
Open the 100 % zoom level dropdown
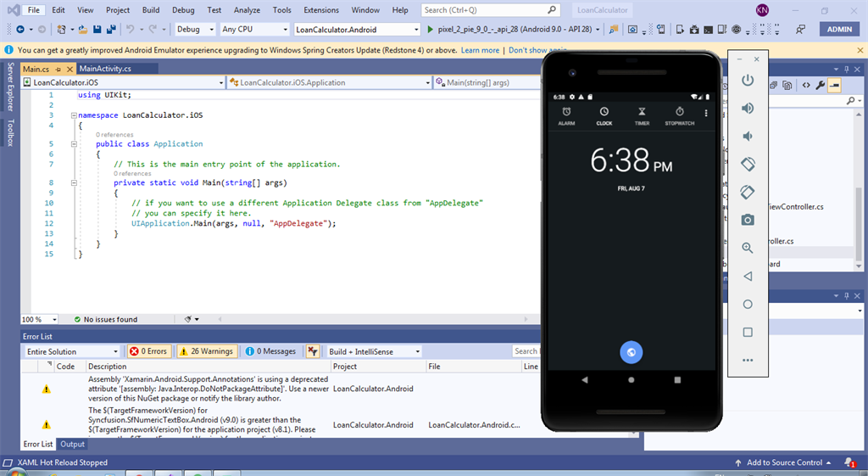tap(39, 319)
